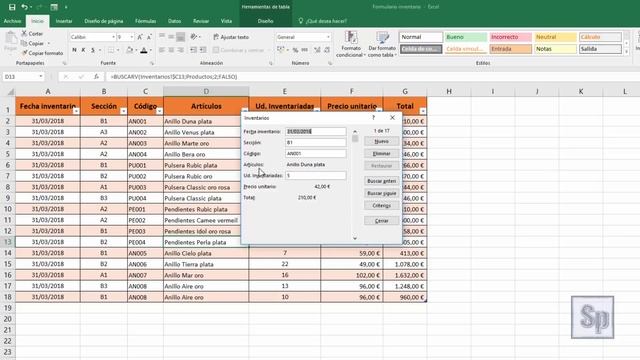
Task: Apply percent style format
Action: click(295, 50)
